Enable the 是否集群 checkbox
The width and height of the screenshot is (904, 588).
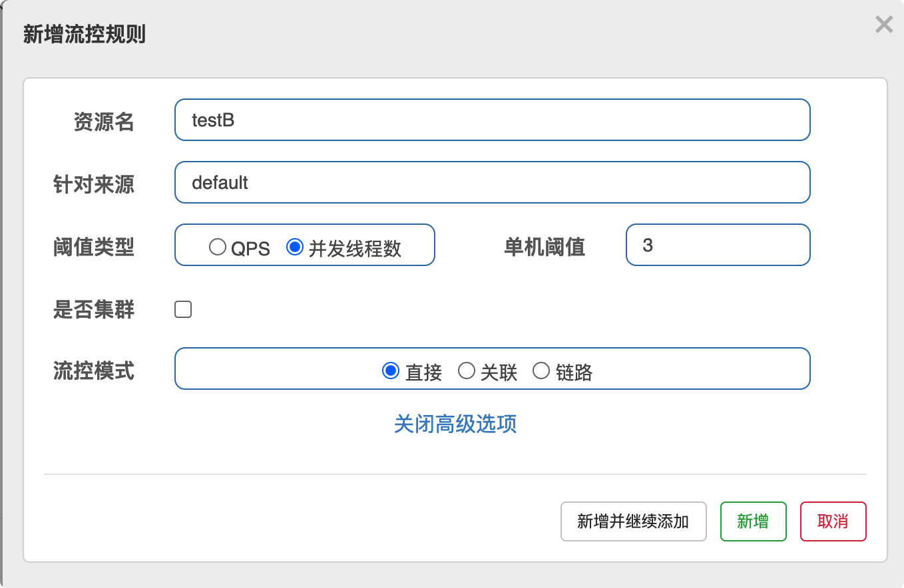pos(183,309)
